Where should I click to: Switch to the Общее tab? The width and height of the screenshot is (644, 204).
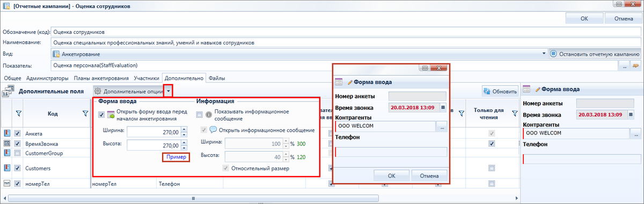tap(13, 78)
